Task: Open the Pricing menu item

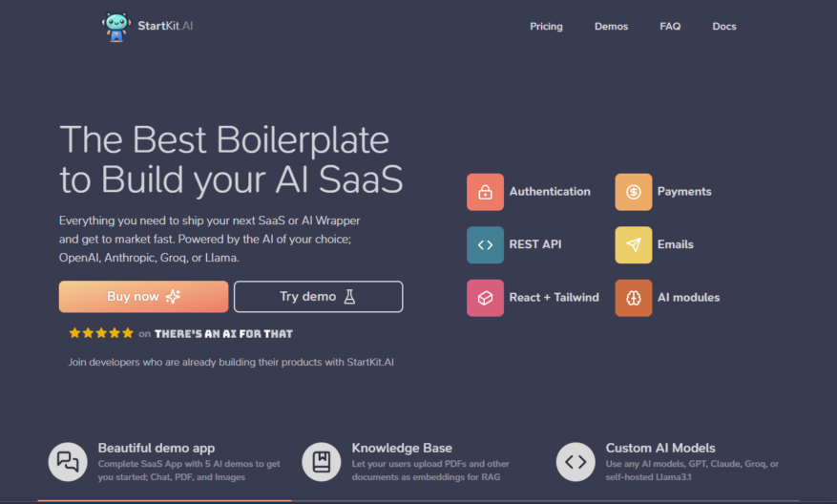Action: click(546, 26)
